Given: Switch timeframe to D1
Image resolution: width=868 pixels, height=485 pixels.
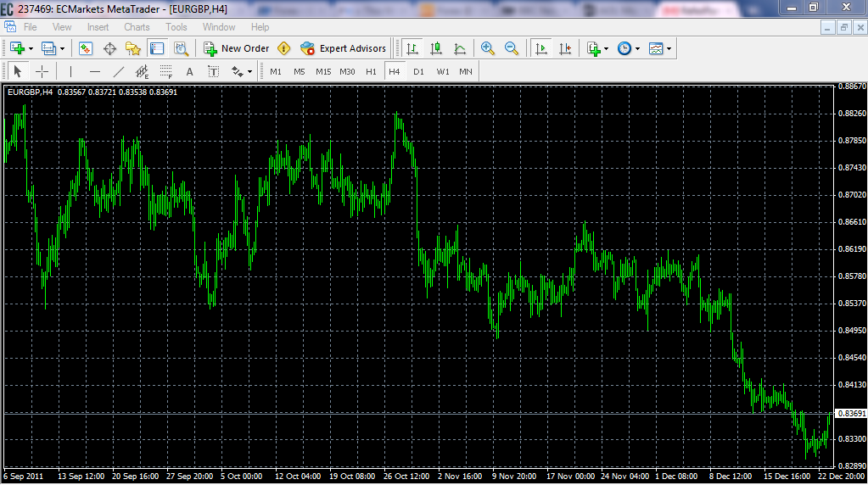Looking at the screenshot, I should pyautogui.click(x=418, y=71).
